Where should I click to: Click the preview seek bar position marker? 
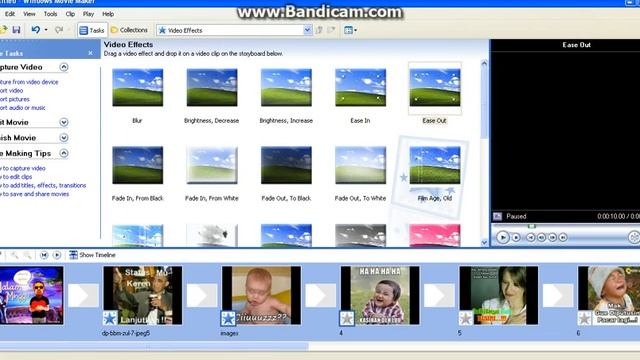tap(531, 226)
